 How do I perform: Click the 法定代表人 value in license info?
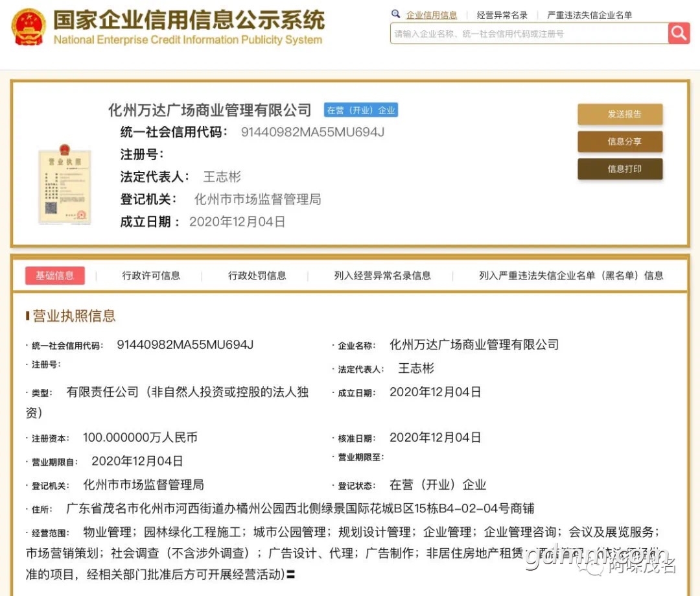coord(416,368)
